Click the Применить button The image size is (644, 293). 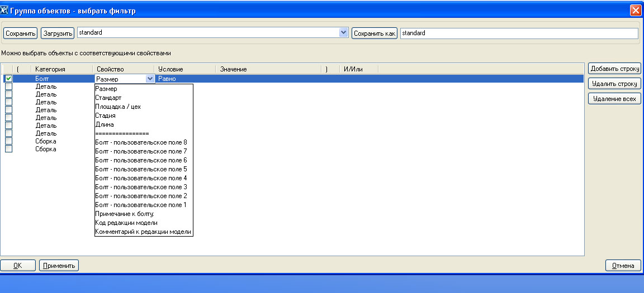(x=59, y=266)
